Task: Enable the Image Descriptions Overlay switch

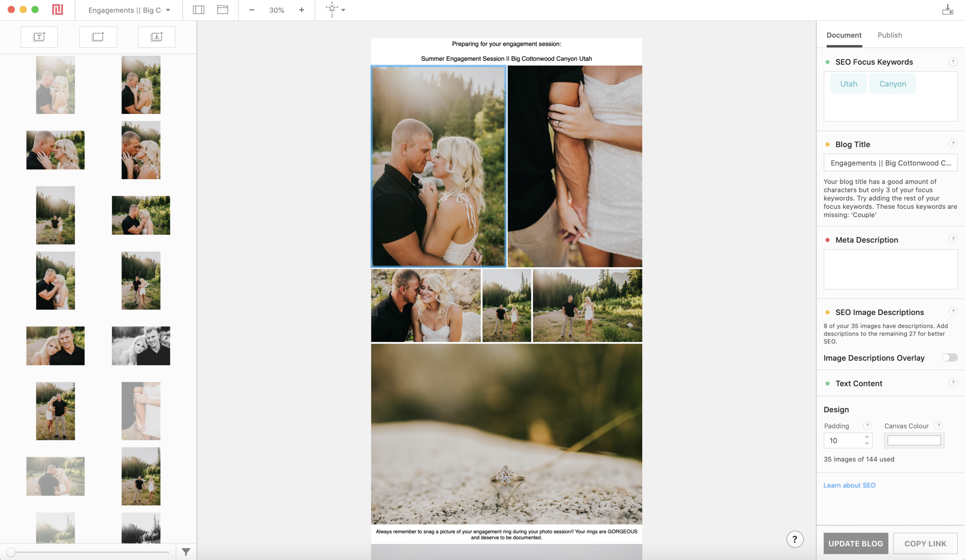Action: 949,358
